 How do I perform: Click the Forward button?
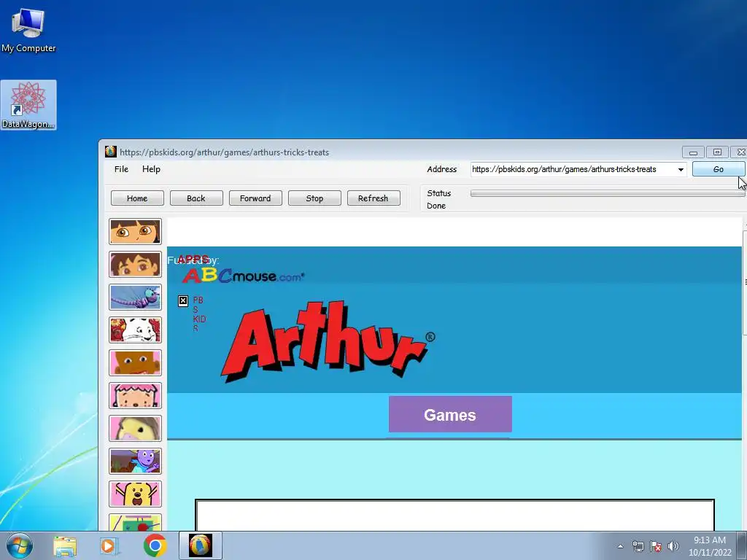coord(255,198)
